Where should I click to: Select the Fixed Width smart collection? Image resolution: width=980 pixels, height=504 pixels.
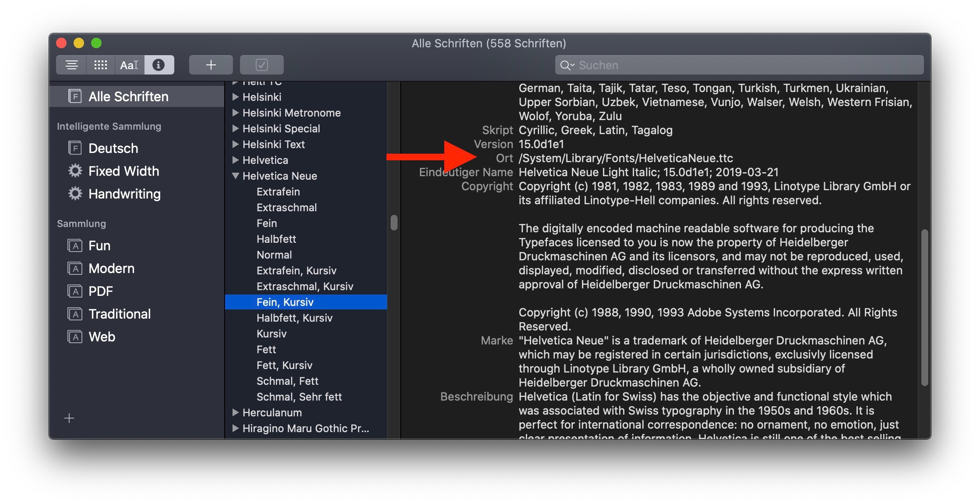pyautogui.click(x=123, y=171)
